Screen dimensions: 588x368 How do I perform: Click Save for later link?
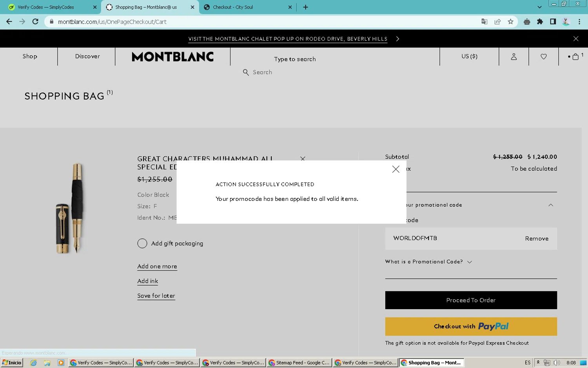[x=156, y=296]
